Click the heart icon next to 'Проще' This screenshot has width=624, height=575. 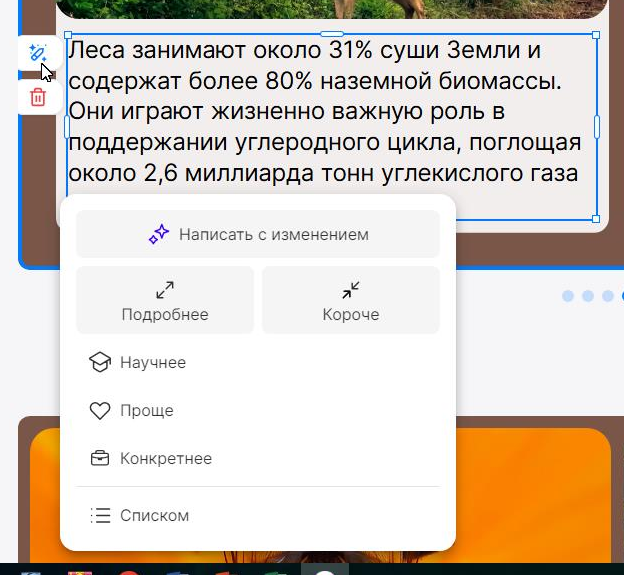(100, 411)
